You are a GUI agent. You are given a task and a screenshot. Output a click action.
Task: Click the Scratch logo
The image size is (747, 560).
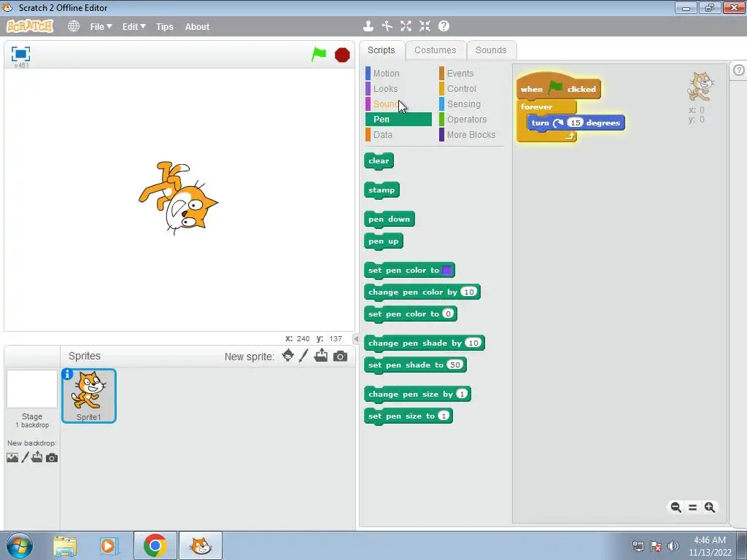[x=29, y=26]
